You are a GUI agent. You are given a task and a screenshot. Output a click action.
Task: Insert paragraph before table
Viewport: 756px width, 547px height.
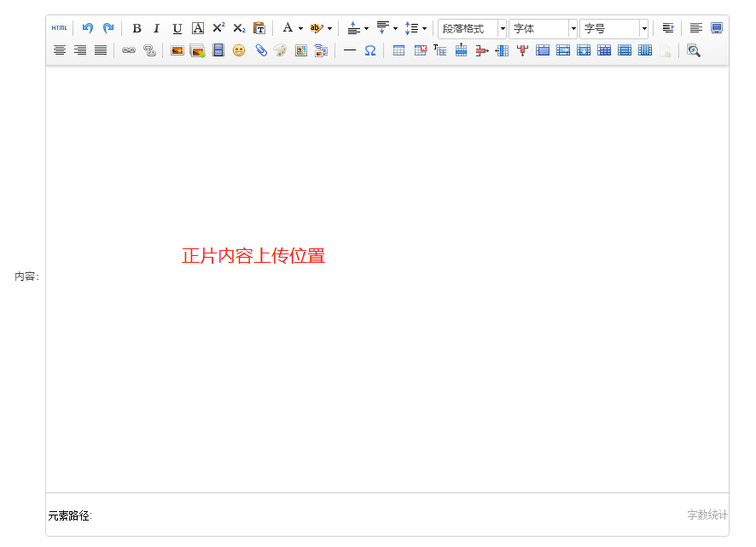tap(440, 50)
